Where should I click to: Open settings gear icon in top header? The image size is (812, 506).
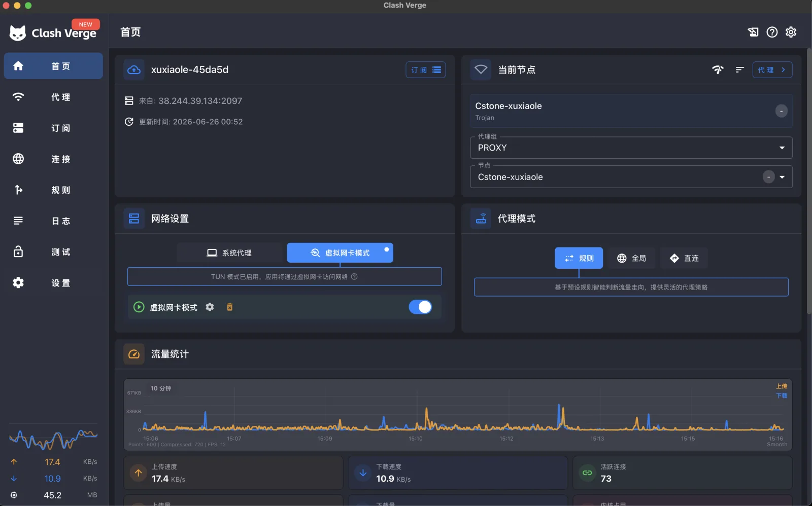click(x=791, y=32)
